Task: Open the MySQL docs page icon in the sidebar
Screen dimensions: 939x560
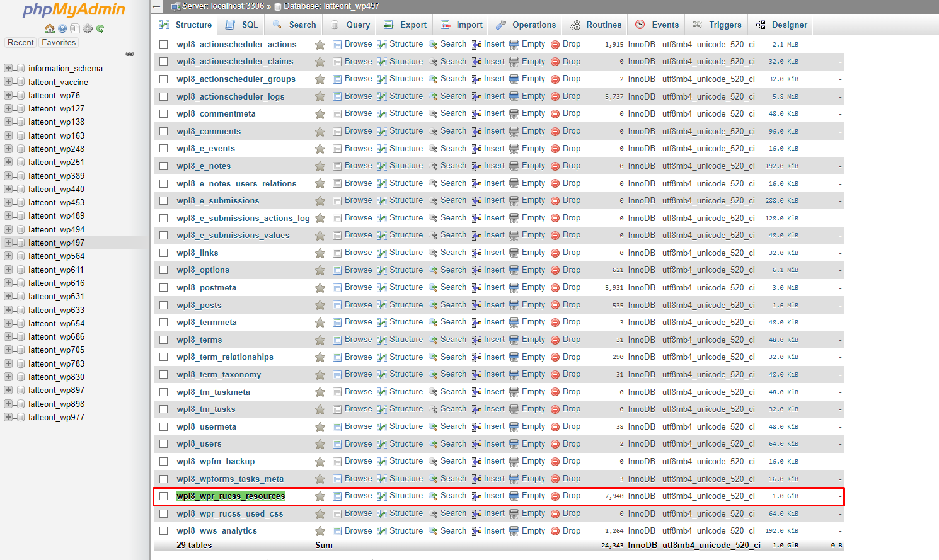Action: pos(75,28)
